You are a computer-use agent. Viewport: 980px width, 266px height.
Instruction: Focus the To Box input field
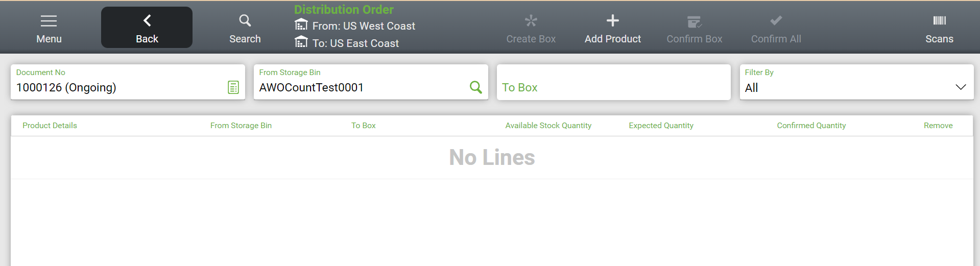613,87
